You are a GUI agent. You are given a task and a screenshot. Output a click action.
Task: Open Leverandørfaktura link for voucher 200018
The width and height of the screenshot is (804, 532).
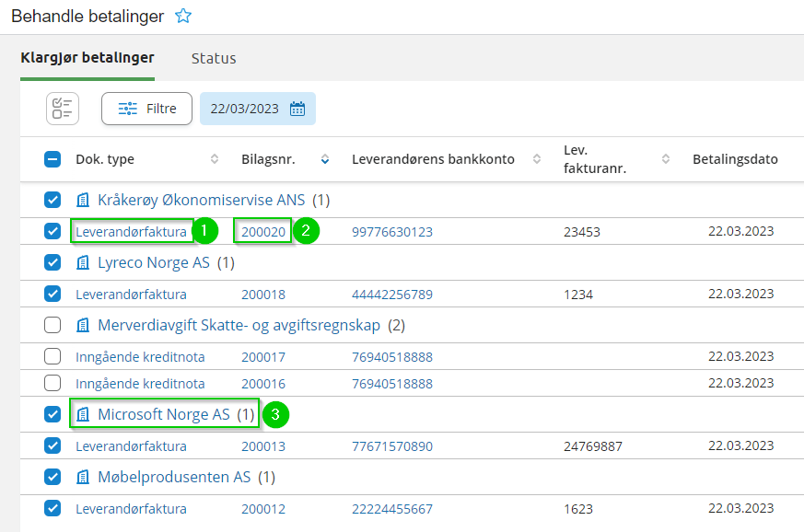click(132, 295)
